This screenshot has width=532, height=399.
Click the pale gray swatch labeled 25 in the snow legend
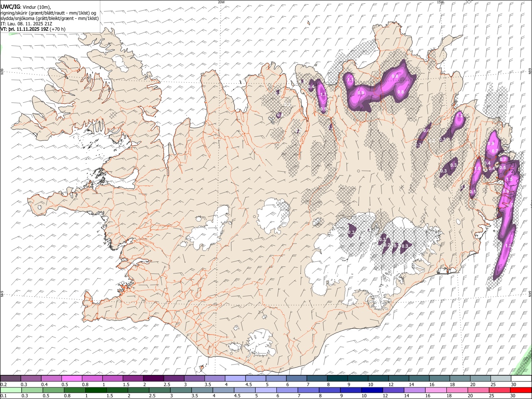502,378
